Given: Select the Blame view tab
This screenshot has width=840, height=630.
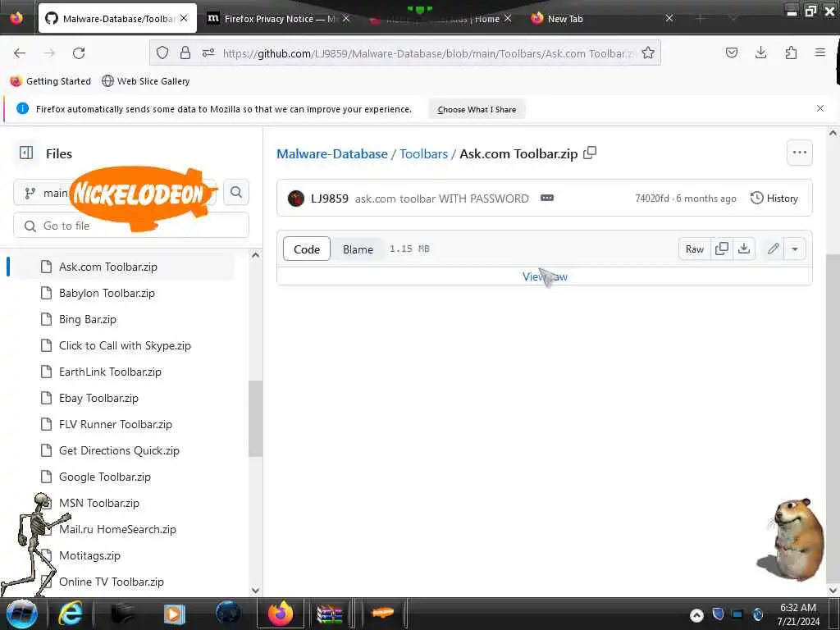Looking at the screenshot, I should [x=358, y=249].
